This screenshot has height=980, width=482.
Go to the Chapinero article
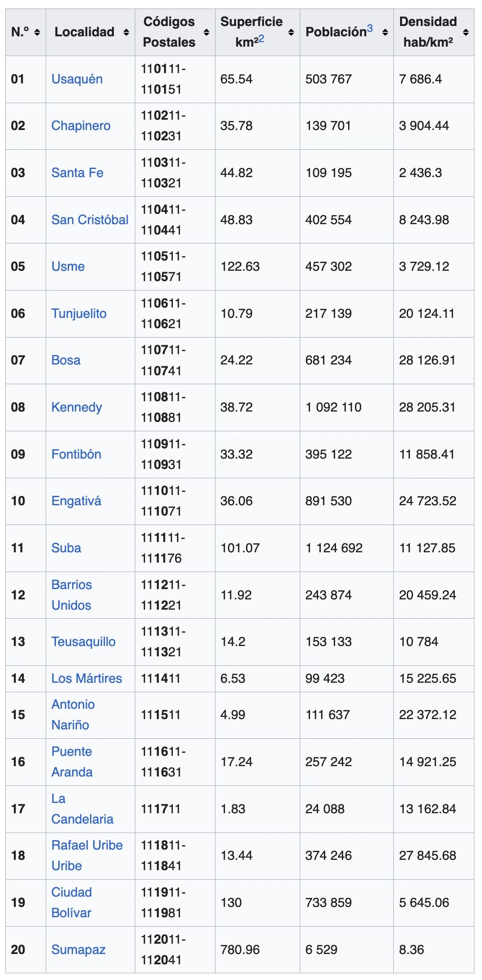pos(81,126)
